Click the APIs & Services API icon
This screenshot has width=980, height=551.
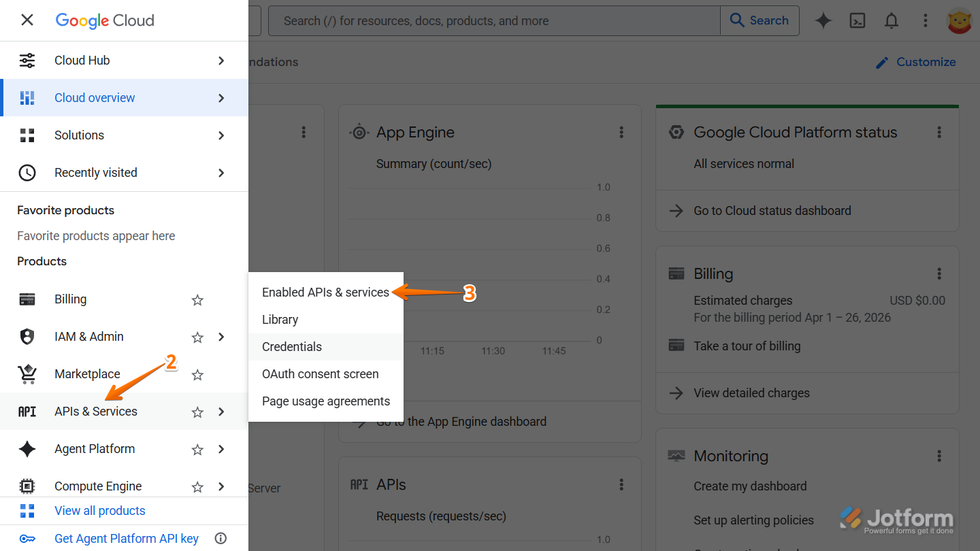pyautogui.click(x=27, y=411)
